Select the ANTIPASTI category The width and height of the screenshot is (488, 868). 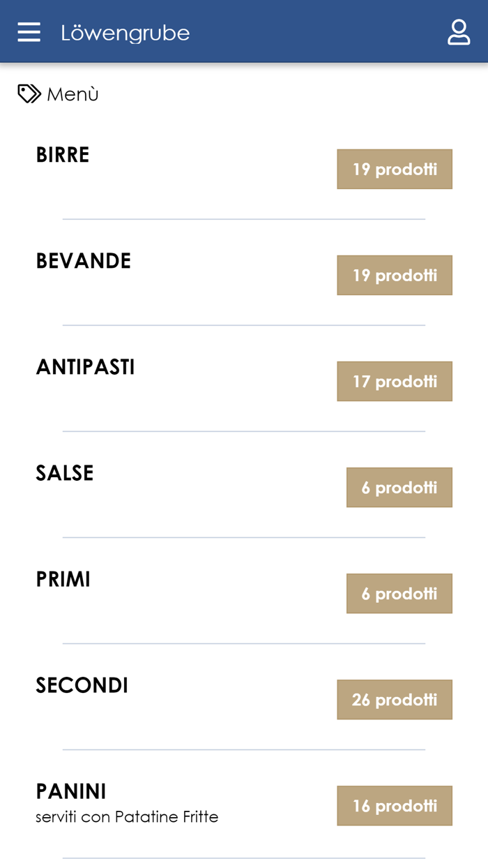85,367
